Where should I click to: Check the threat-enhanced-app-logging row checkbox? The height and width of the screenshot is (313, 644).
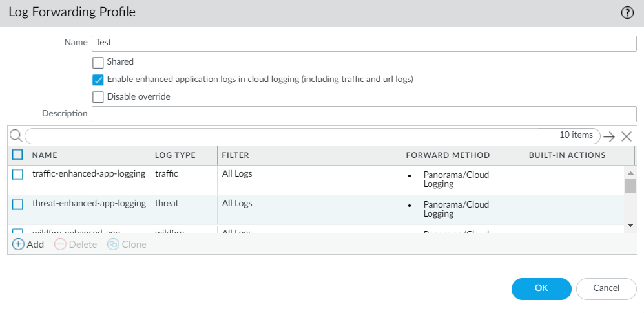click(x=17, y=204)
